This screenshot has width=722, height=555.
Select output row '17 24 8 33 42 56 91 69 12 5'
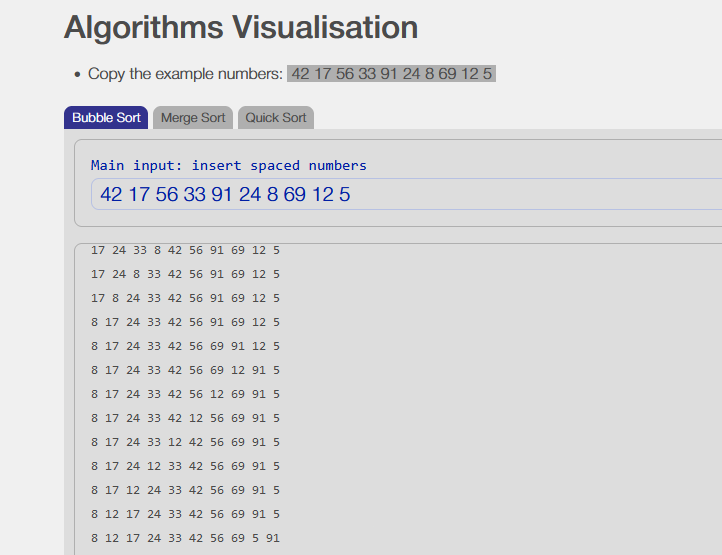coord(185,274)
